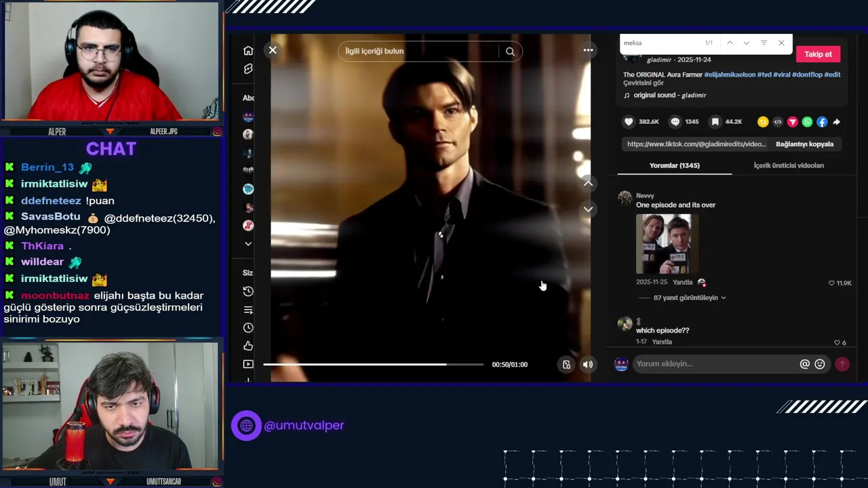Open the #viral hashtag
868x488 pixels.
(782, 75)
